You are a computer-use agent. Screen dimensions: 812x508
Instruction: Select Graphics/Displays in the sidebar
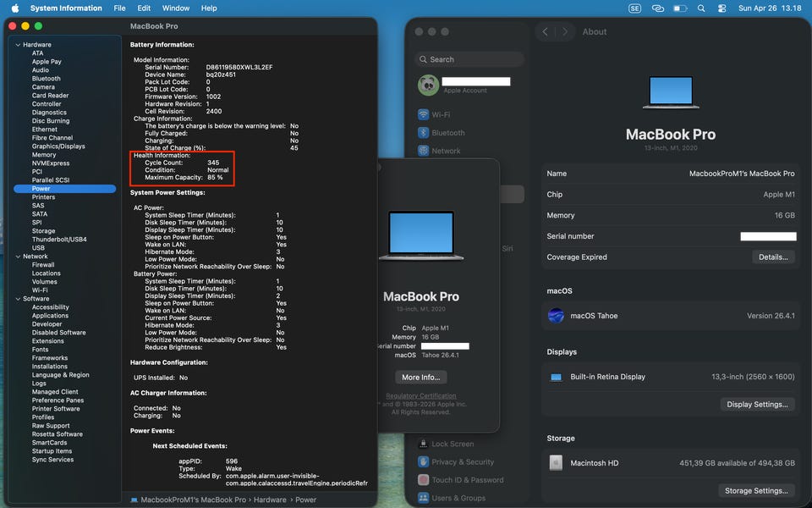[x=58, y=146]
